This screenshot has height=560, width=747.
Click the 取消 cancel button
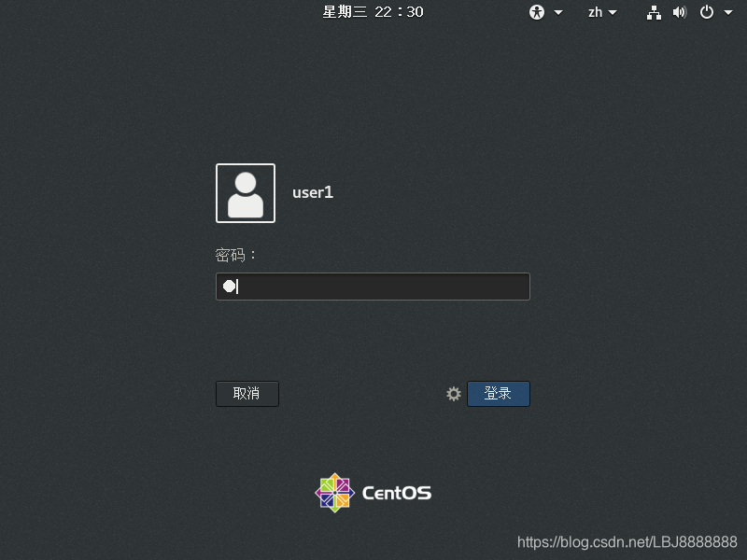click(x=247, y=394)
